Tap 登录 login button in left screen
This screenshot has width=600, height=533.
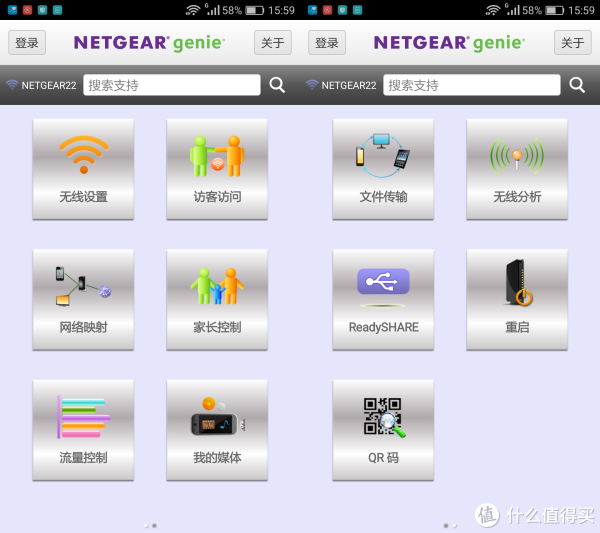coord(27,42)
